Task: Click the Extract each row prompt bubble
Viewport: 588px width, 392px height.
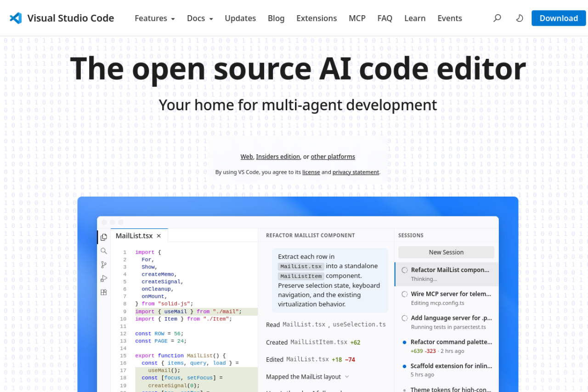Action: point(330,280)
